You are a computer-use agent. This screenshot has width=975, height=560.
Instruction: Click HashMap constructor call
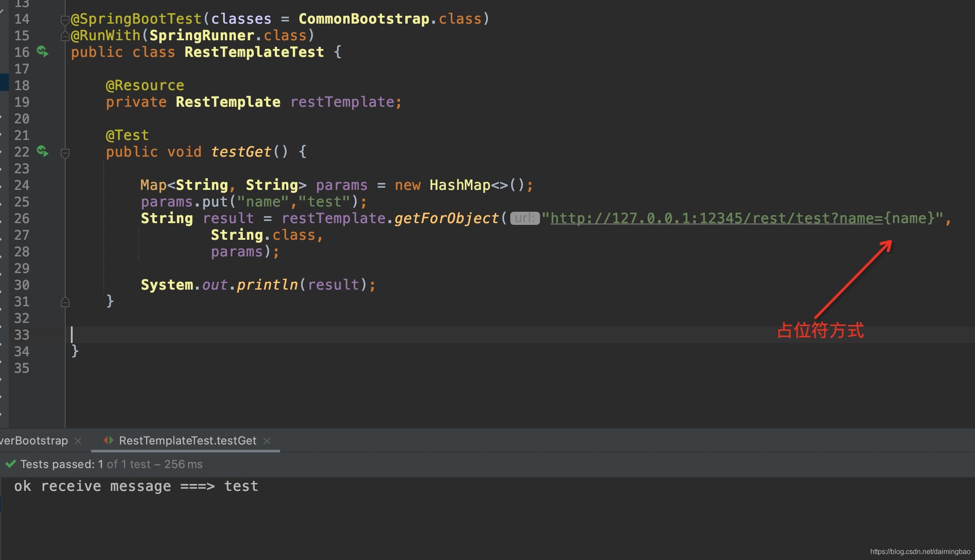(x=459, y=185)
